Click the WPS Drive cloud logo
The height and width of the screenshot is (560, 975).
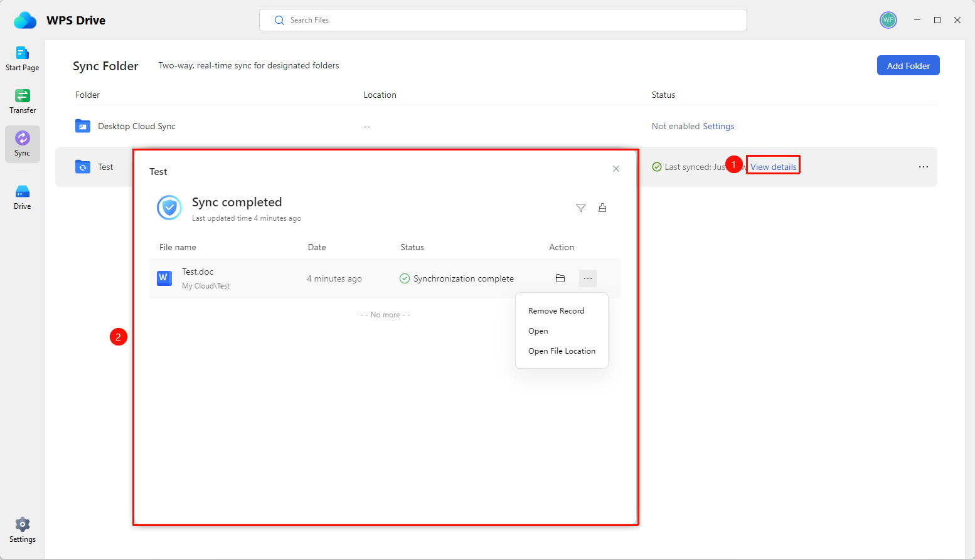tap(25, 20)
